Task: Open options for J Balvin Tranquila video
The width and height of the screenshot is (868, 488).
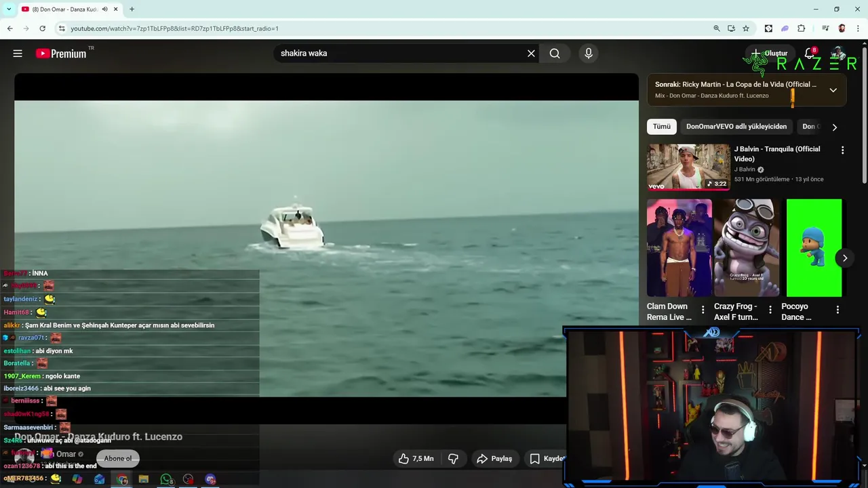Action: 842,150
